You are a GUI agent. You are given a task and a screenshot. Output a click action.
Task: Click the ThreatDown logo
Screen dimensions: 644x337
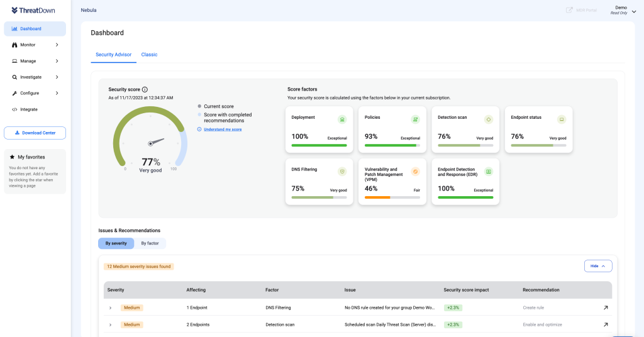(33, 10)
